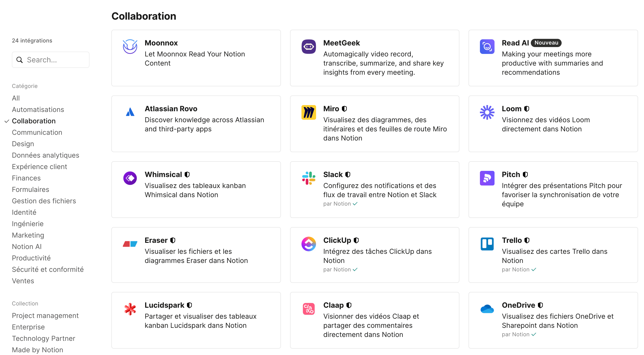644x355 pixels.
Task: Open the Made by Notion collection
Action: click(37, 350)
